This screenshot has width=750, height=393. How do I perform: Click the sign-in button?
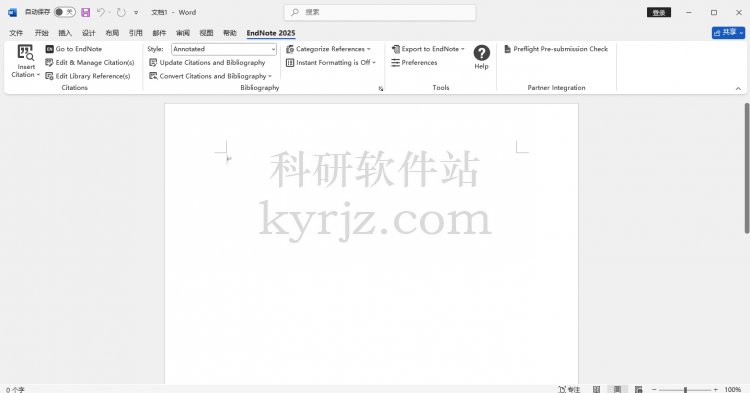(659, 12)
